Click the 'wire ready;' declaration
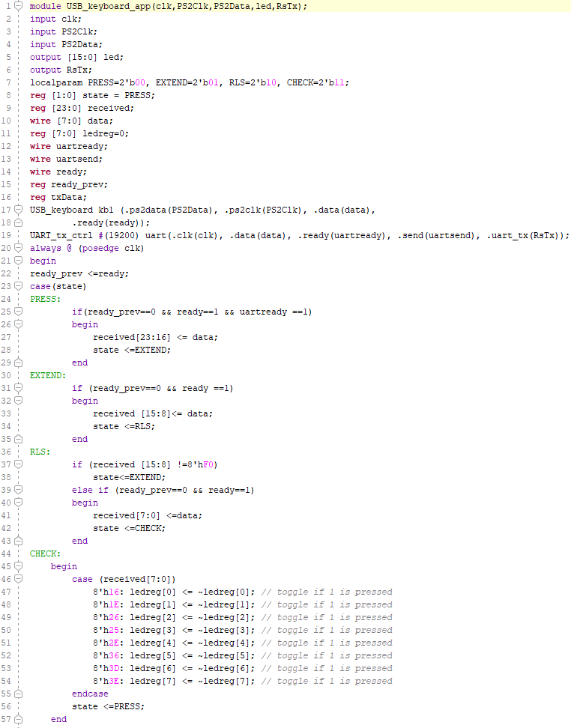Image resolution: width=571 pixels, height=728 pixels. pyautogui.click(x=58, y=172)
